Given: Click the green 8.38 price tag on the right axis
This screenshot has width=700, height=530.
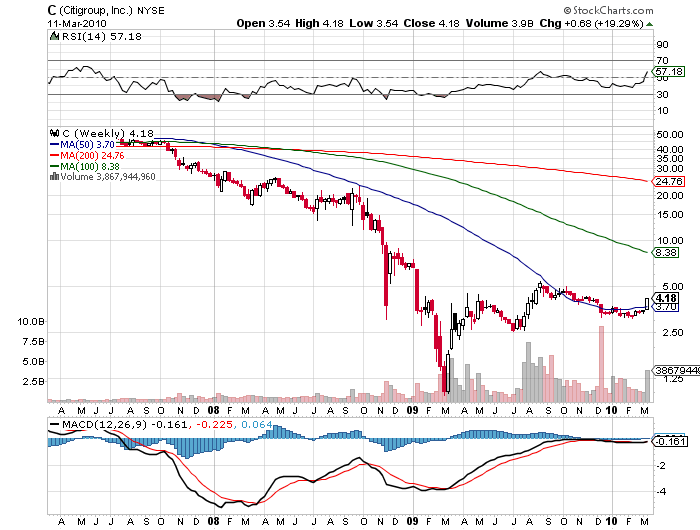Looking at the screenshot, I should tap(666, 253).
